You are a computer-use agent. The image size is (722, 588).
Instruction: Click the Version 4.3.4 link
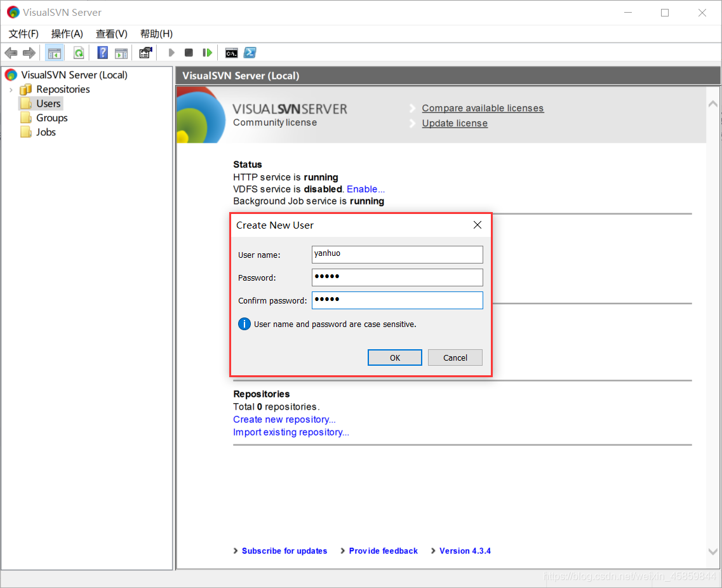(465, 551)
